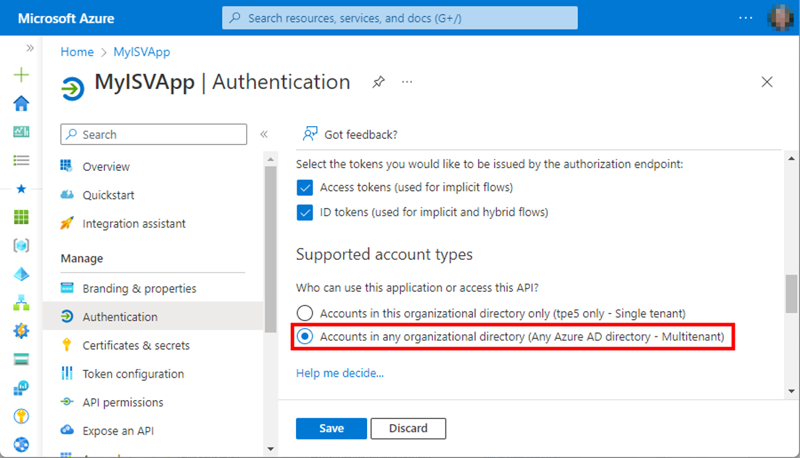Open the Dashboard chart icon in sidebar
800x458 pixels.
point(21,131)
